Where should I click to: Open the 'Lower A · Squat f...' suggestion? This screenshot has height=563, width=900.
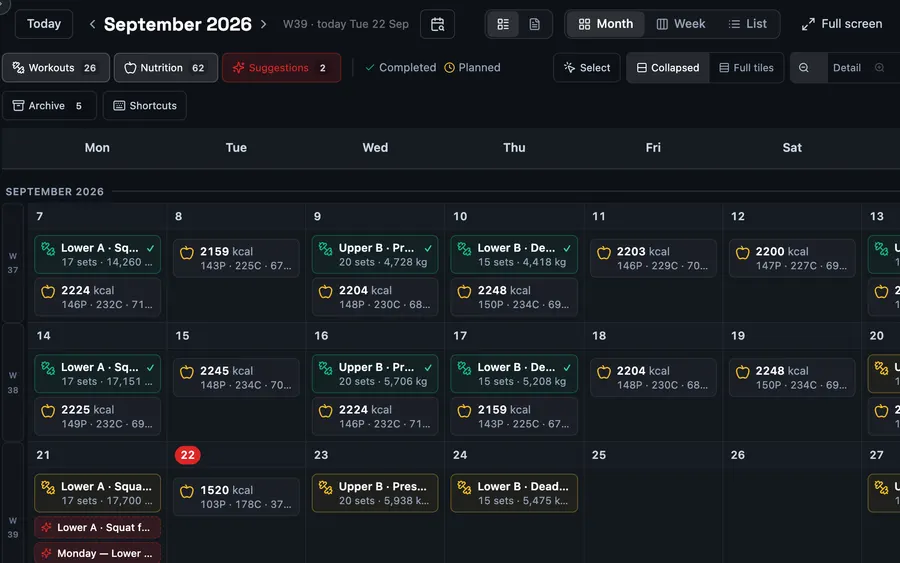pyautogui.click(x=98, y=527)
